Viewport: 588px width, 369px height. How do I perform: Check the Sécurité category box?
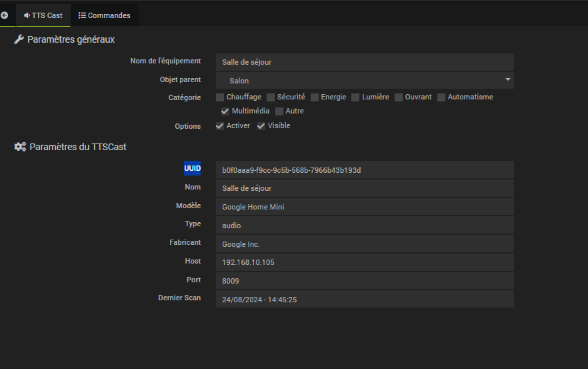tap(271, 97)
